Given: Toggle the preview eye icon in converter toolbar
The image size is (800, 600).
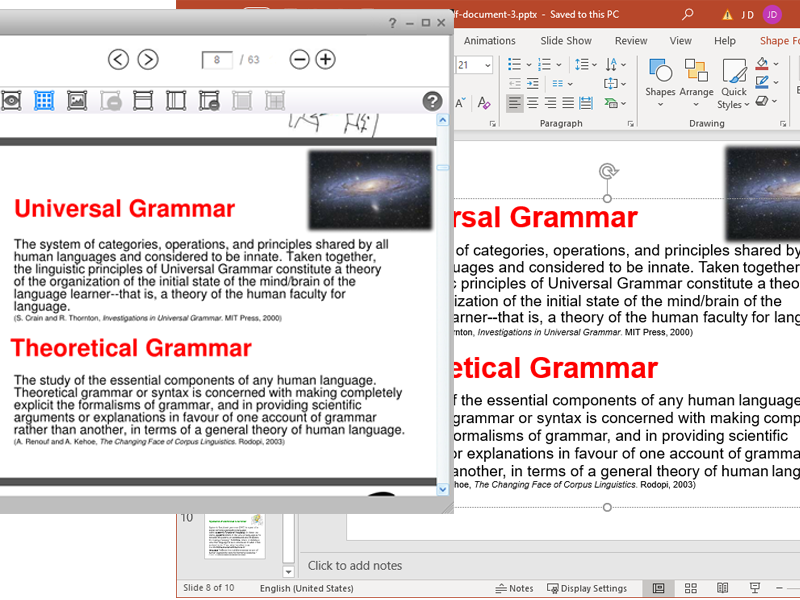Looking at the screenshot, I should (12, 101).
